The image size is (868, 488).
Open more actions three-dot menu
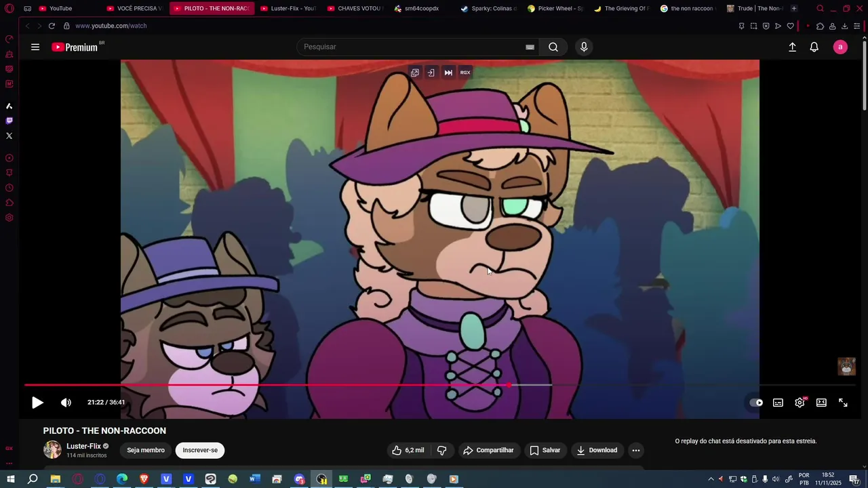[x=635, y=450]
